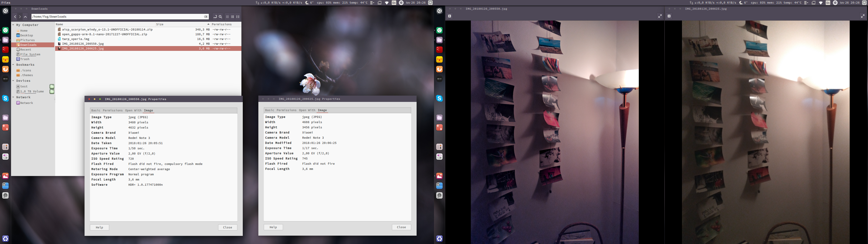Screen dimensions: 868x244
Task: Open Permissions tab in 200550.jpg Properties
Action: [113, 110]
